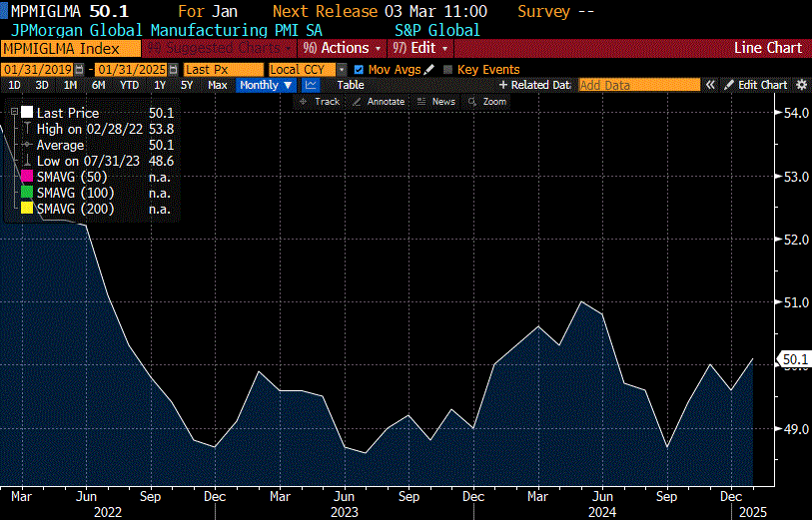
Task: Click the MPMIGLMA Index security field
Action: tap(71, 49)
